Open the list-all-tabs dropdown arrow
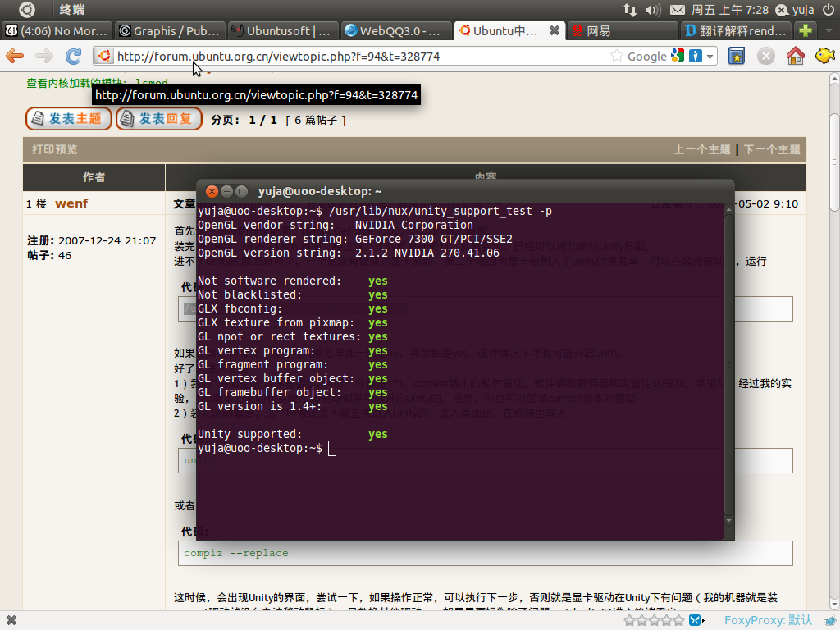 829,30
